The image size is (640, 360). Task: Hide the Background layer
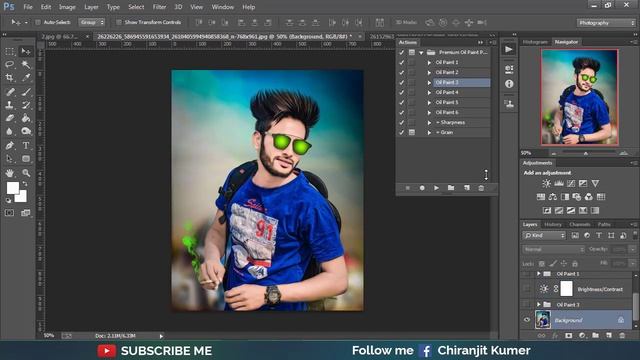coord(527,320)
